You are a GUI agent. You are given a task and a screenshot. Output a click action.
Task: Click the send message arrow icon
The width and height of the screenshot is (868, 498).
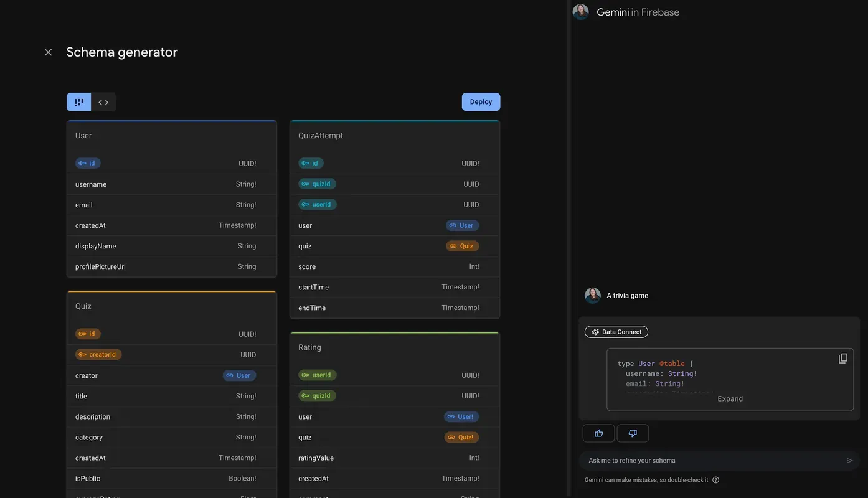[x=850, y=461]
